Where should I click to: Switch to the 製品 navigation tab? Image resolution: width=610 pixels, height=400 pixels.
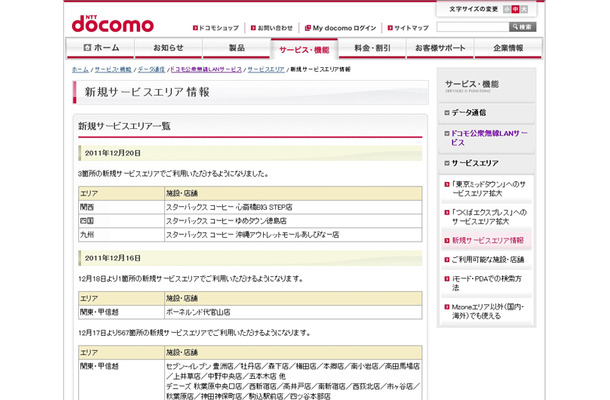coord(238,48)
